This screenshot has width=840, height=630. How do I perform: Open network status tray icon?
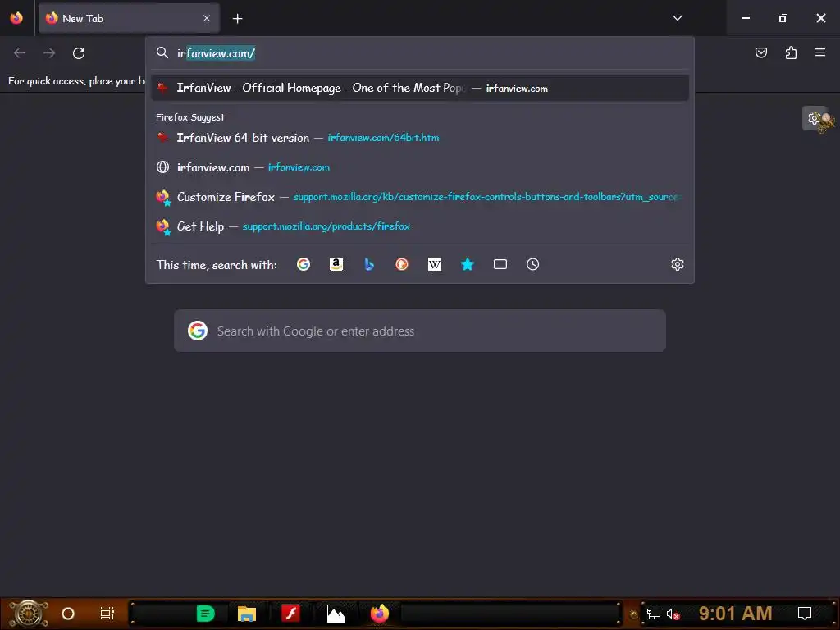[654, 614]
